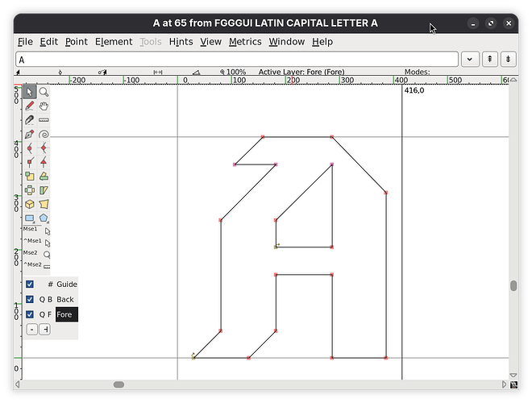
Task: Open the Element menu
Action: click(113, 42)
